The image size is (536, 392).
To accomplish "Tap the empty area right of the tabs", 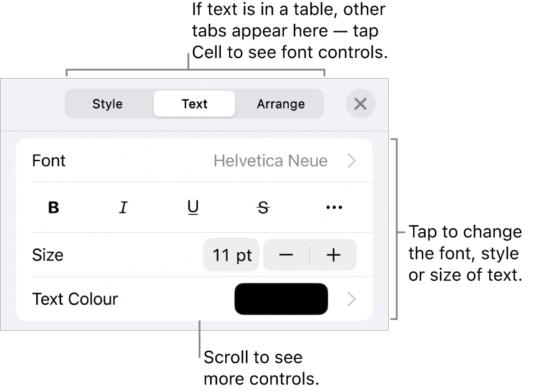I will [335, 104].
